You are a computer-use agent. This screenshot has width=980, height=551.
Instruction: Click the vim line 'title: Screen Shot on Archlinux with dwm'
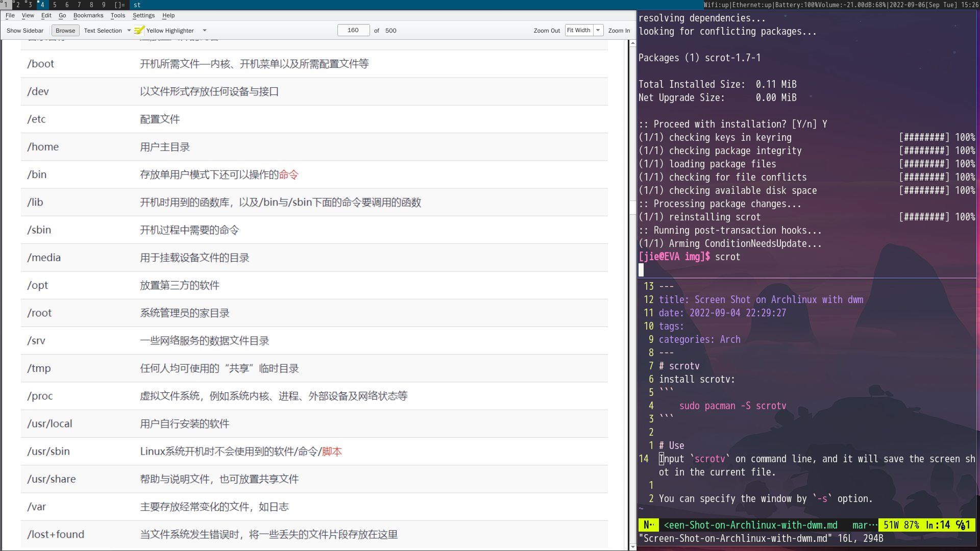[x=761, y=300]
